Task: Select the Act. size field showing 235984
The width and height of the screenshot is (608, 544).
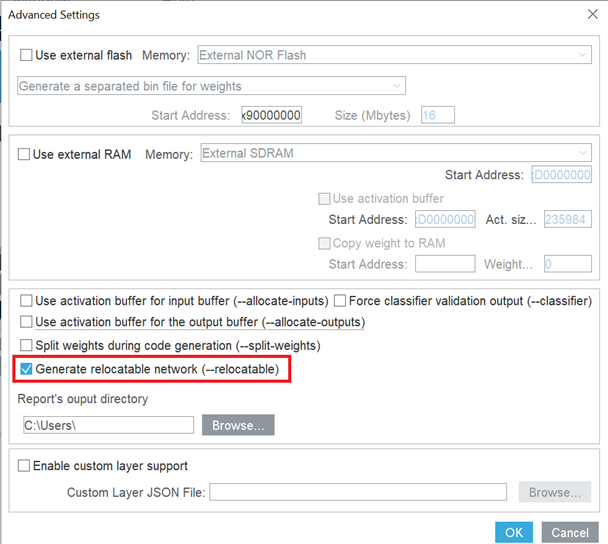Action: pyautogui.click(x=568, y=219)
